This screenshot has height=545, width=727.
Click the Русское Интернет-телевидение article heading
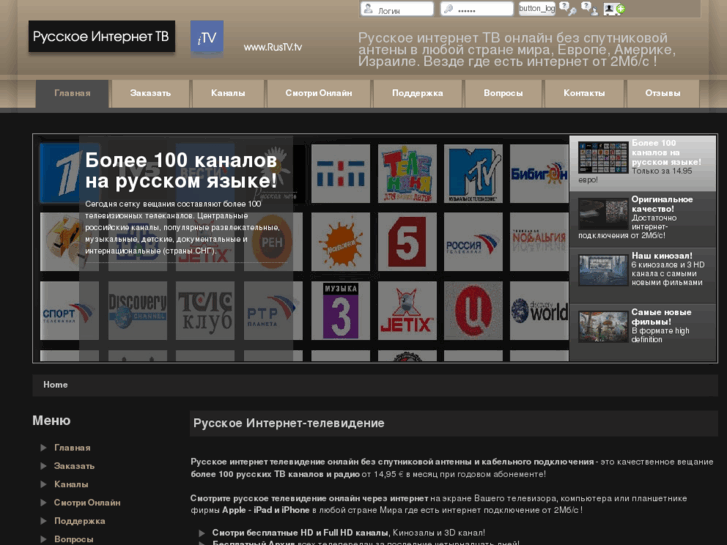288,423
